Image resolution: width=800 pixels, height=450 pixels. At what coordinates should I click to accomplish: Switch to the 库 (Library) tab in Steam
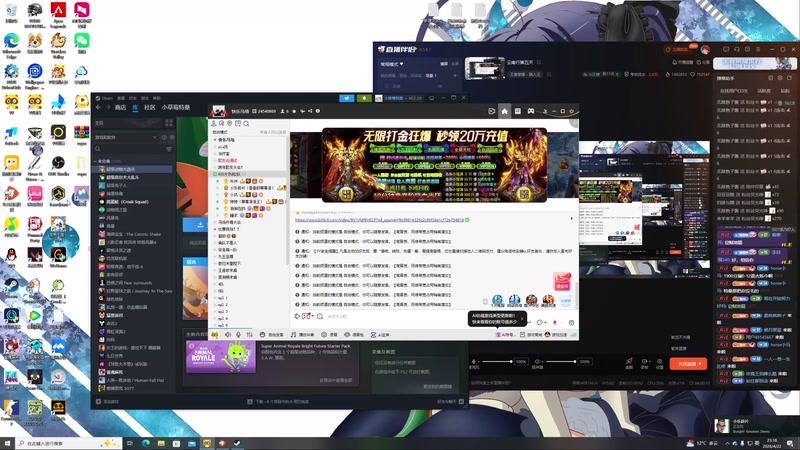click(135, 107)
